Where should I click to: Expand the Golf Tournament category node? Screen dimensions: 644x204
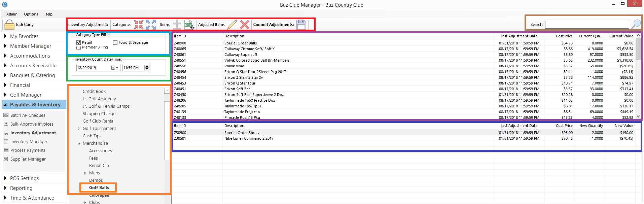(x=79, y=129)
